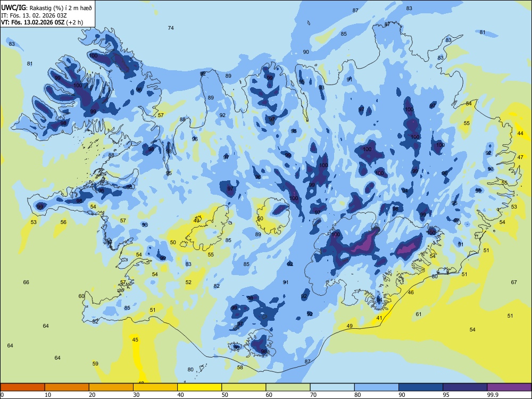This screenshot has width=532, height=399.
Task: Select the '10' legend tick label
Action: point(48,395)
